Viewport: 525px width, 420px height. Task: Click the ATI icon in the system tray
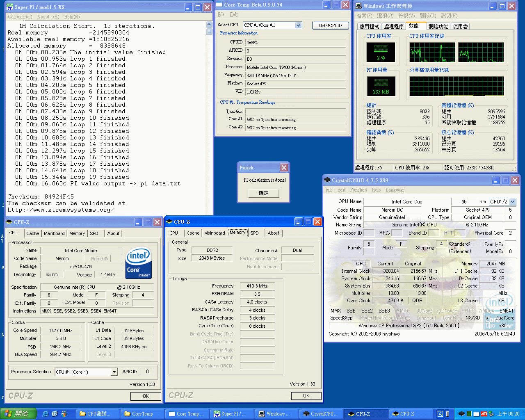pyautogui.click(x=484, y=414)
